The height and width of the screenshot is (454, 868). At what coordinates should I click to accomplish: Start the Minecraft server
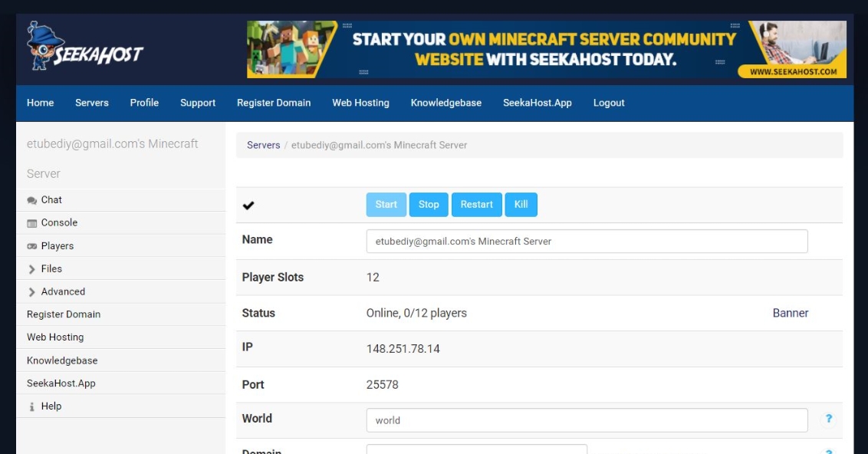386,204
